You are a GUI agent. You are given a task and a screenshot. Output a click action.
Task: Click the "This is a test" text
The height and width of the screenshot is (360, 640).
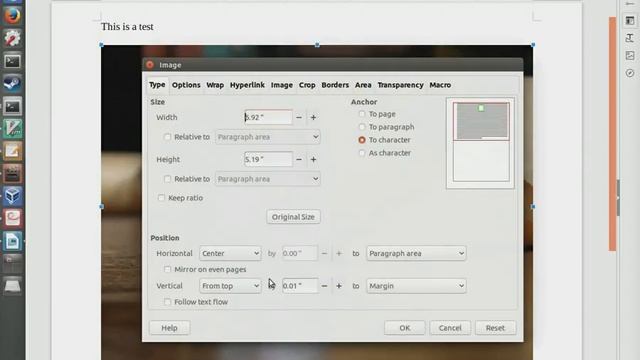(x=127, y=27)
